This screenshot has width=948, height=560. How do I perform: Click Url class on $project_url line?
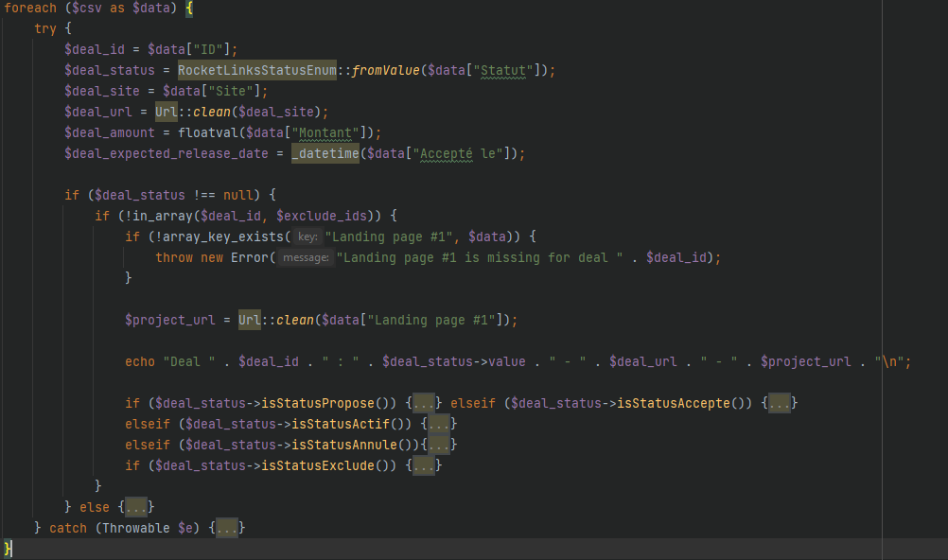(x=249, y=320)
